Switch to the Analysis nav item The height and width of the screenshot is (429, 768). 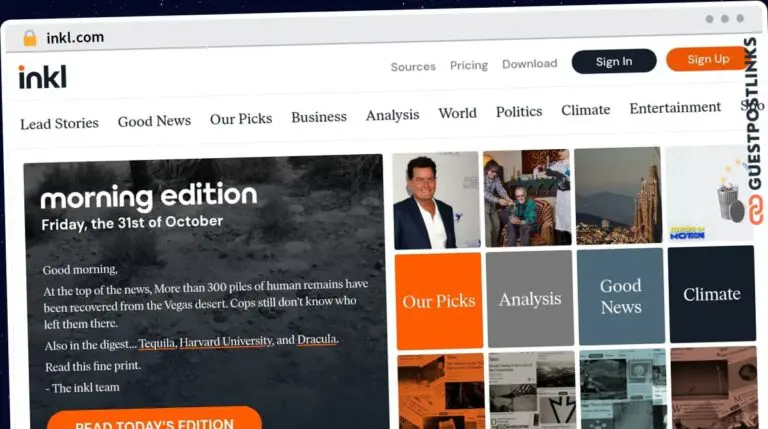[392, 115]
